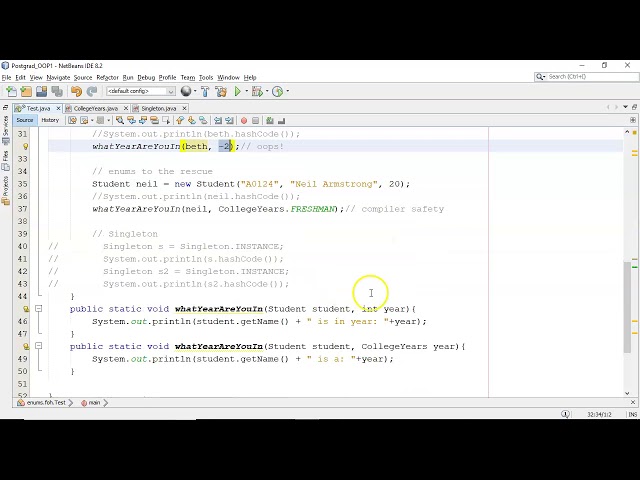Maximize editor window icon near tabs
The height and width of the screenshot is (480, 640).
click(634, 107)
